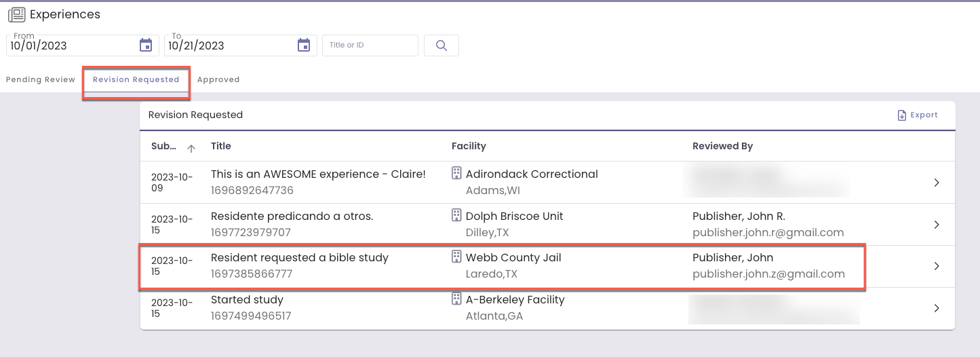The image size is (980, 357).
Task: Toggle sort arrow on Submitted column
Action: [191, 148]
